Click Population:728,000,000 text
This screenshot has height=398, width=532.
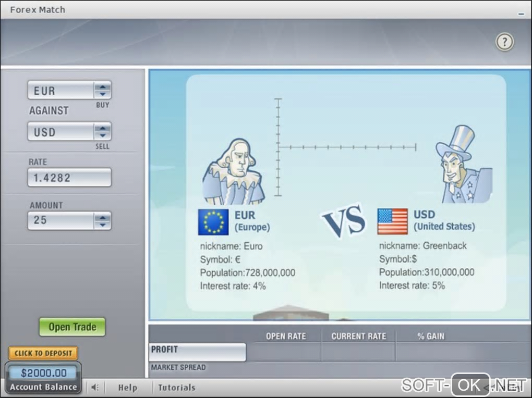[x=248, y=272]
